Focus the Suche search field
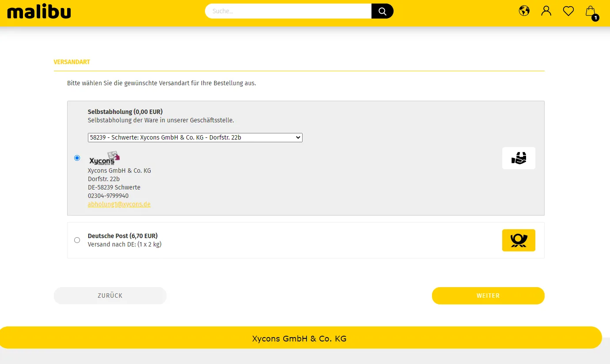 [288, 11]
